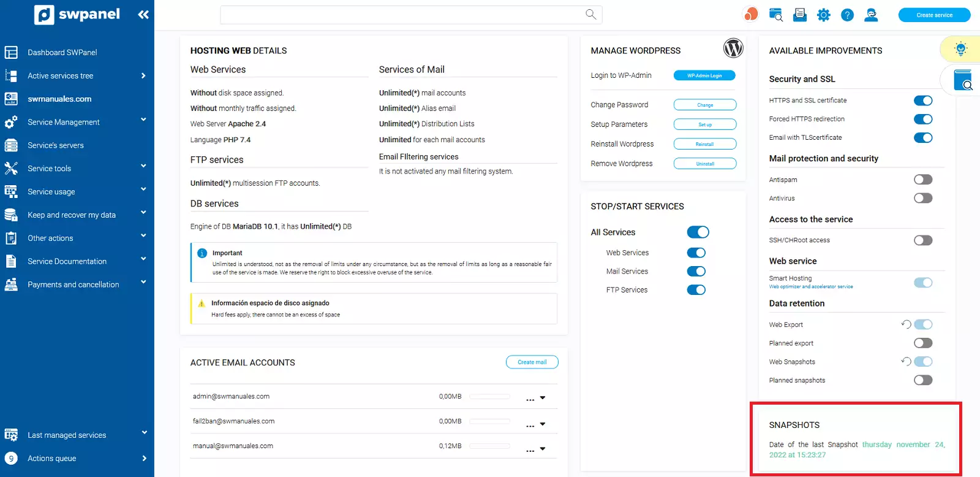This screenshot has width=980, height=477.
Task: Click the settings gear icon in header
Action: (x=823, y=15)
